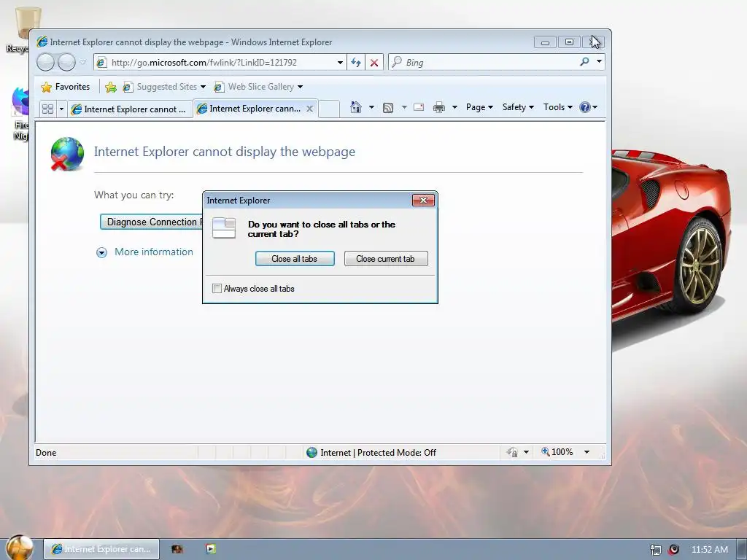The width and height of the screenshot is (747, 560).
Task: Click the status bar privacy lock icon
Action: 512,452
